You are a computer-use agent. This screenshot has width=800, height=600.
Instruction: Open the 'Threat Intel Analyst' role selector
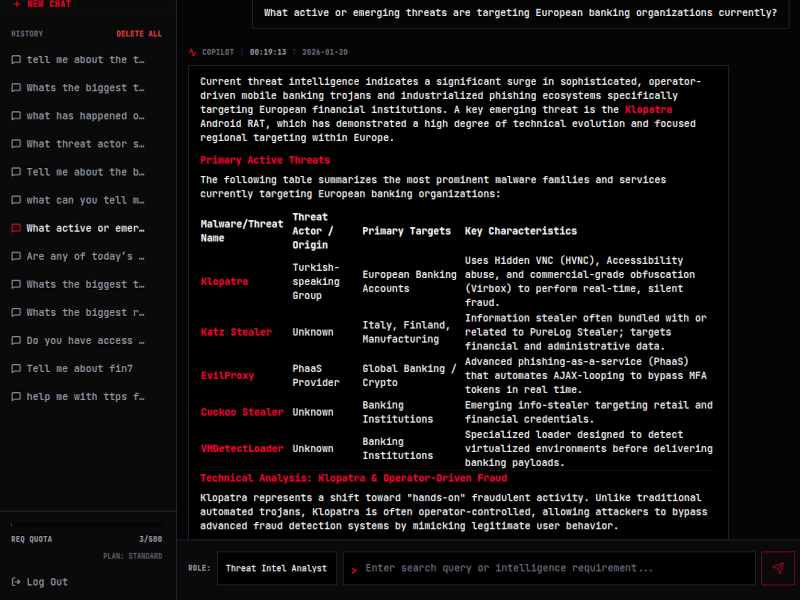pos(279,568)
